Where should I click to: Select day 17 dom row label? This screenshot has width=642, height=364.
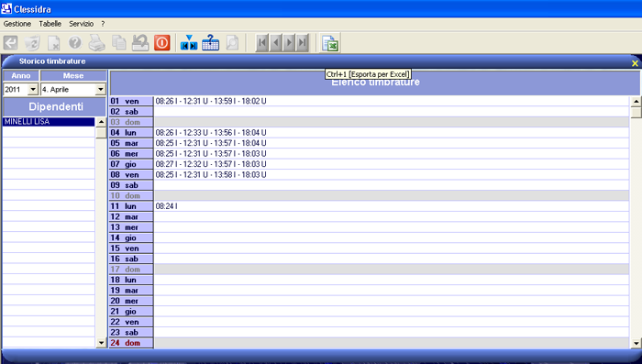131,270
